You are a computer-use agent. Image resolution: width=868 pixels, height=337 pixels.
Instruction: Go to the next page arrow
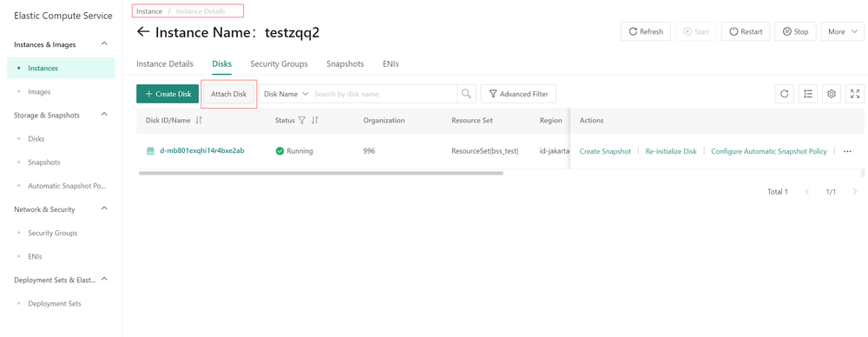[855, 192]
